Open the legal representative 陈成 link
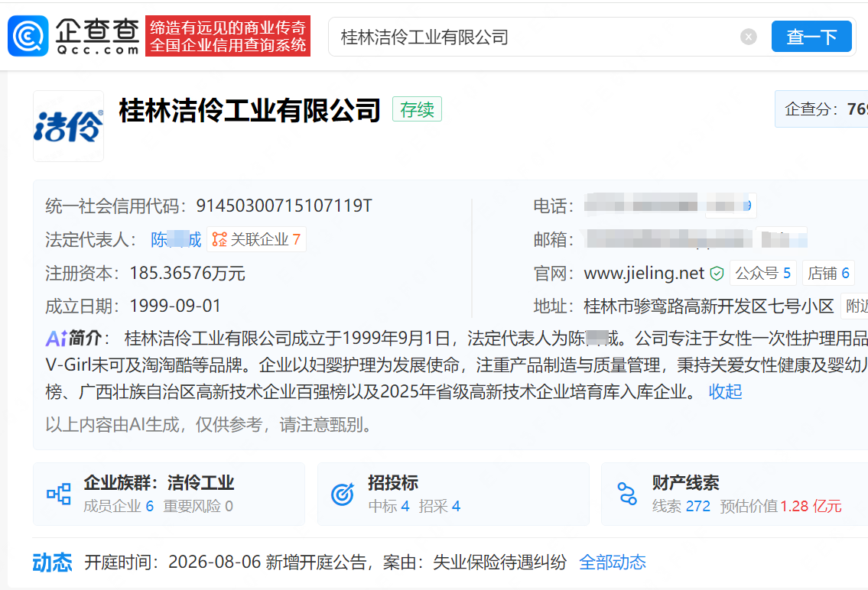Screen dimensions: 868x590 pyautogui.click(x=176, y=239)
